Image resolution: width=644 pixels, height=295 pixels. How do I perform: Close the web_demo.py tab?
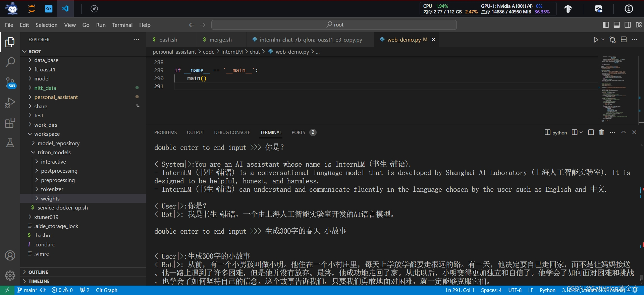click(433, 40)
